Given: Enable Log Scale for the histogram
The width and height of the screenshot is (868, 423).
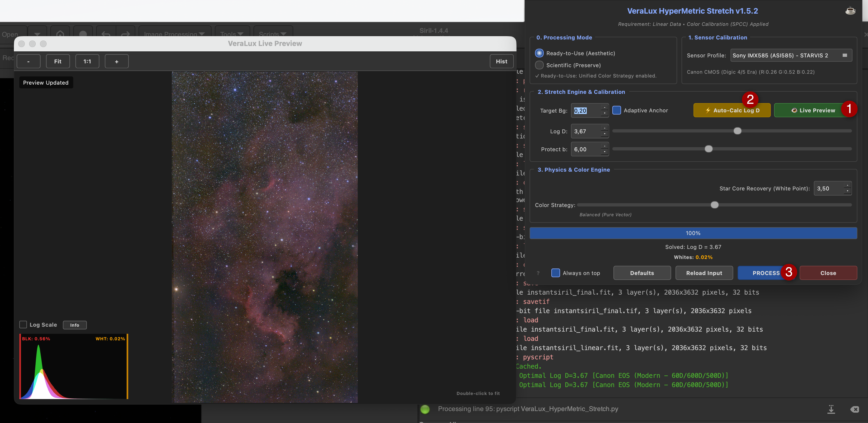Looking at the screenshot, I should pyautogui.click(x=23, y=325).
